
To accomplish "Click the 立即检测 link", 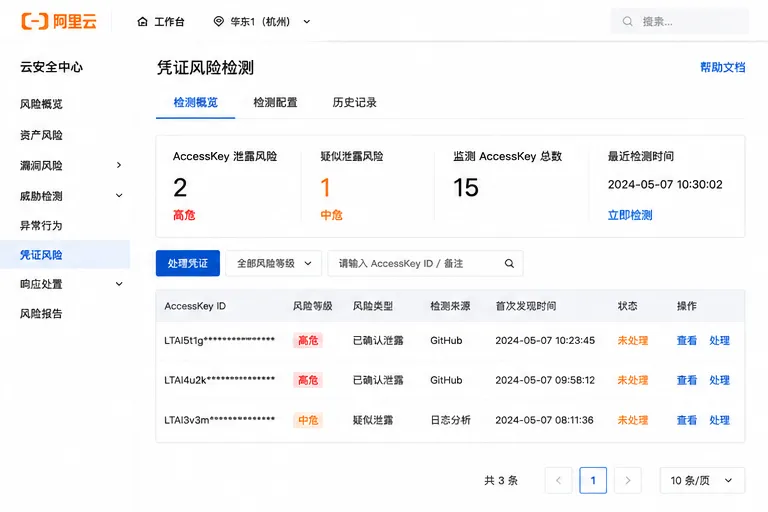I will (630, 215).
